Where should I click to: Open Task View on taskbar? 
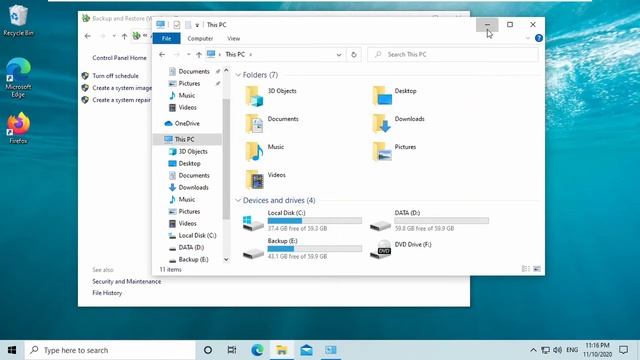click(232, 350)
